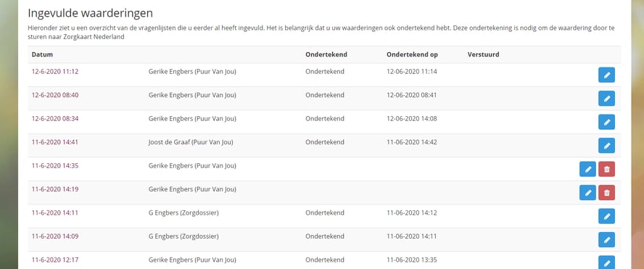Viewport: 644px width, 269px height.
Task: Edit the 12-6-2020 11:12 rating
Action: [606, 75]
